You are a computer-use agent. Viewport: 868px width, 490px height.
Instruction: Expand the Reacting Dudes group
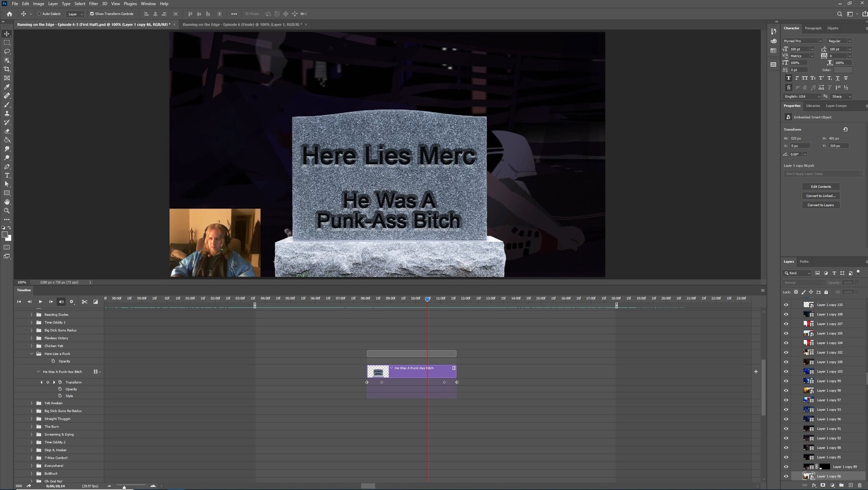31,314
